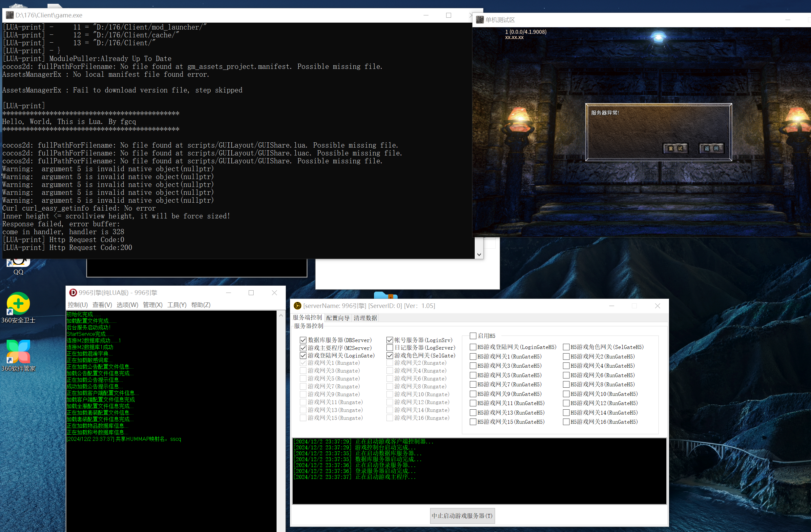Check H5游戏登陆网关(LoginGateH5)
Image resolution: width=811 pixels, height=532 pixels.
click(x=473, y=347)
